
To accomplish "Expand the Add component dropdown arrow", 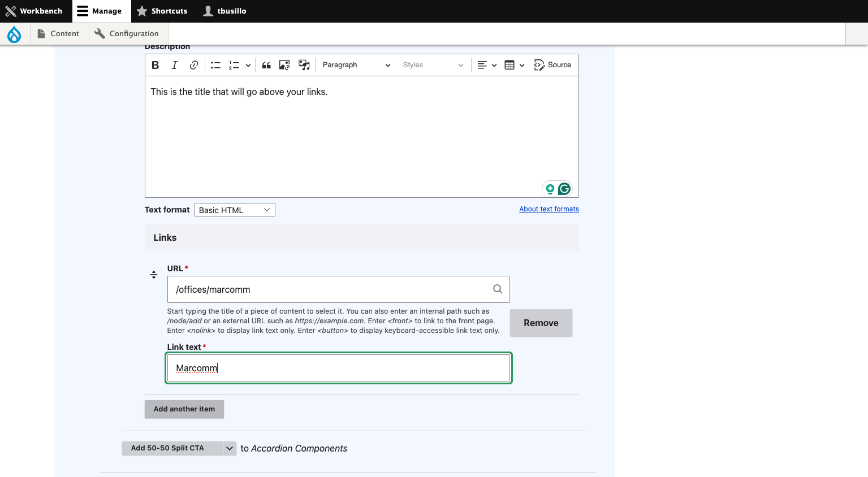I will pos(230,448).
